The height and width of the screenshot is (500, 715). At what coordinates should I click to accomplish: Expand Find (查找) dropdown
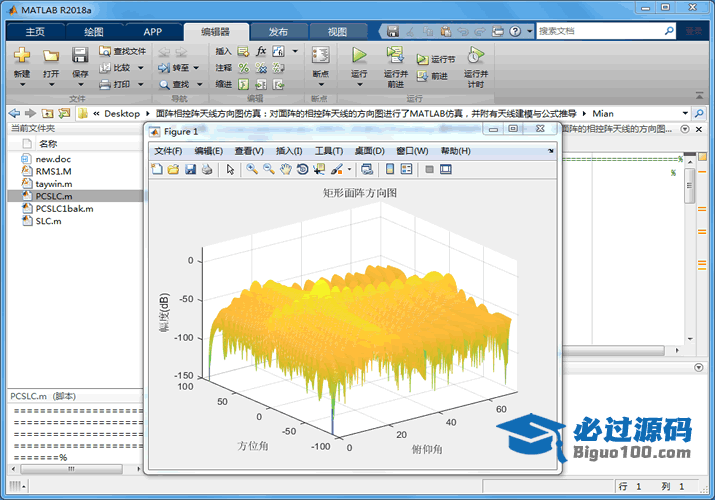[x=199, y=84]
